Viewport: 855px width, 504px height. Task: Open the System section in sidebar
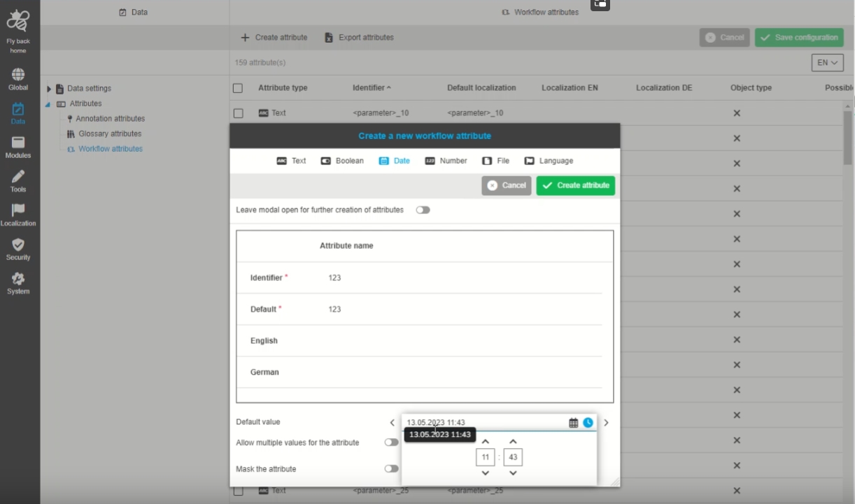pos(18,283)
